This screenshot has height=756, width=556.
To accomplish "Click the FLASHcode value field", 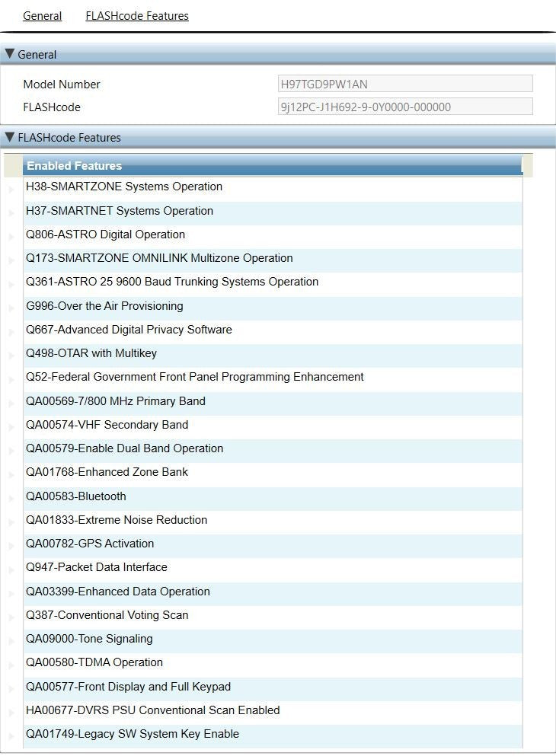I will click(x=405, y=107).
